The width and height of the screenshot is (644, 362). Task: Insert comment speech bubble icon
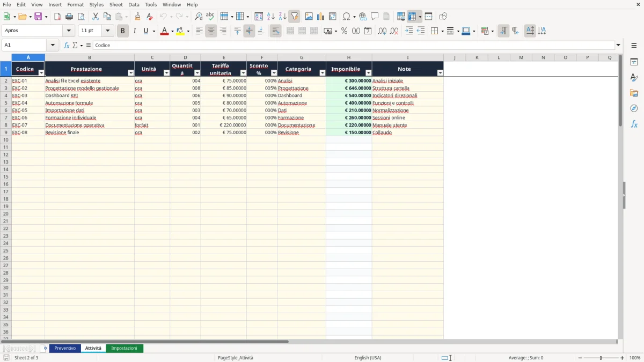375,17
